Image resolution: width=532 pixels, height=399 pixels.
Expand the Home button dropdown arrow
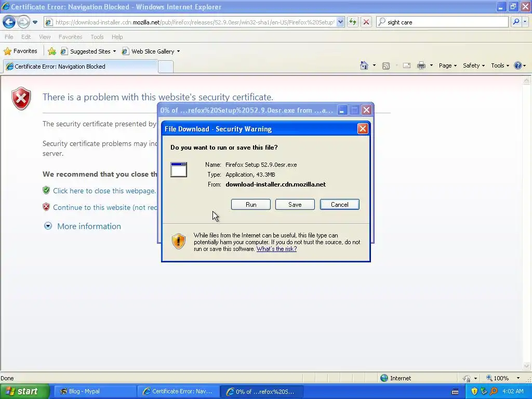tap(374, 65)
